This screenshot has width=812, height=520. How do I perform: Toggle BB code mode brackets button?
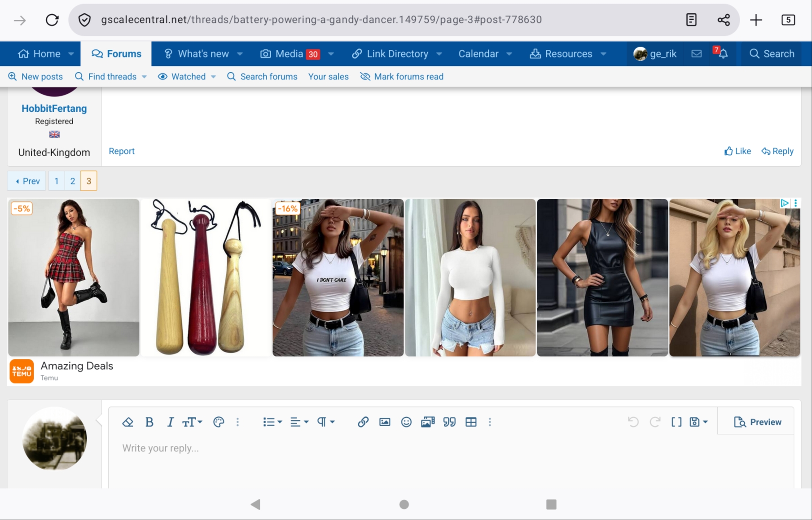click(x=676, y=422)
